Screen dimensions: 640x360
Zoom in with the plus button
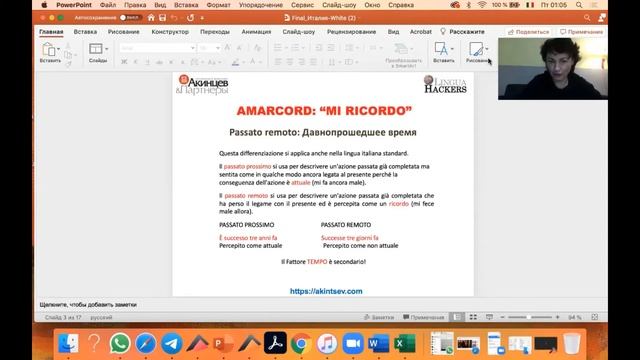[x=558, y=317]
